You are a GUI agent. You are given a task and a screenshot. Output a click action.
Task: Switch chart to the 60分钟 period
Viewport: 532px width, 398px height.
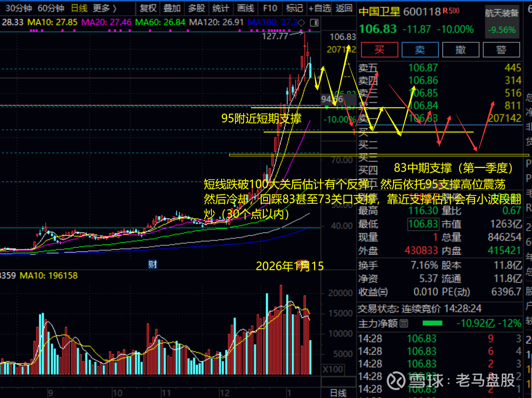click(51, 8)
